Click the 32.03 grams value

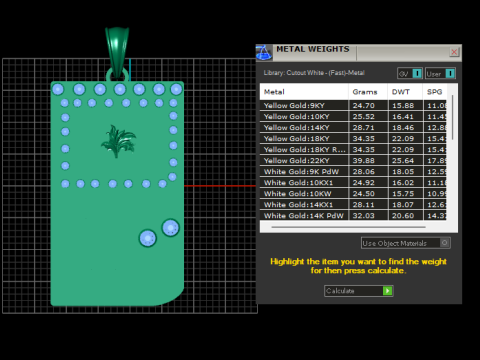364,216
